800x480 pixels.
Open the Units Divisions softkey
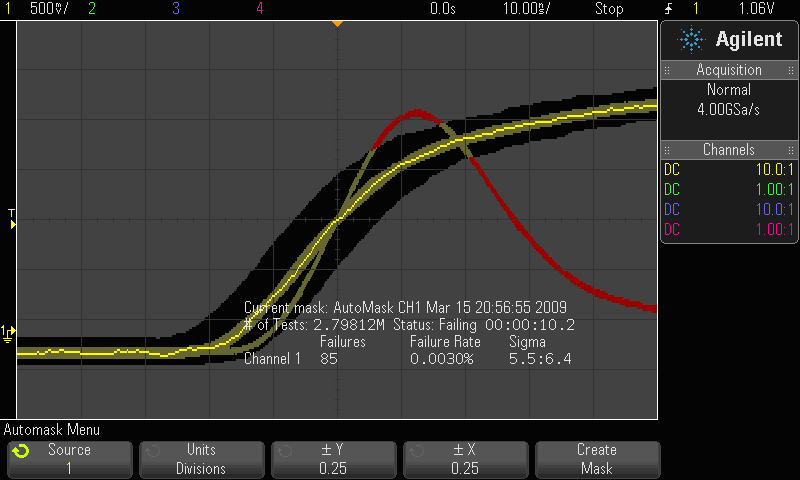(201, 459)
